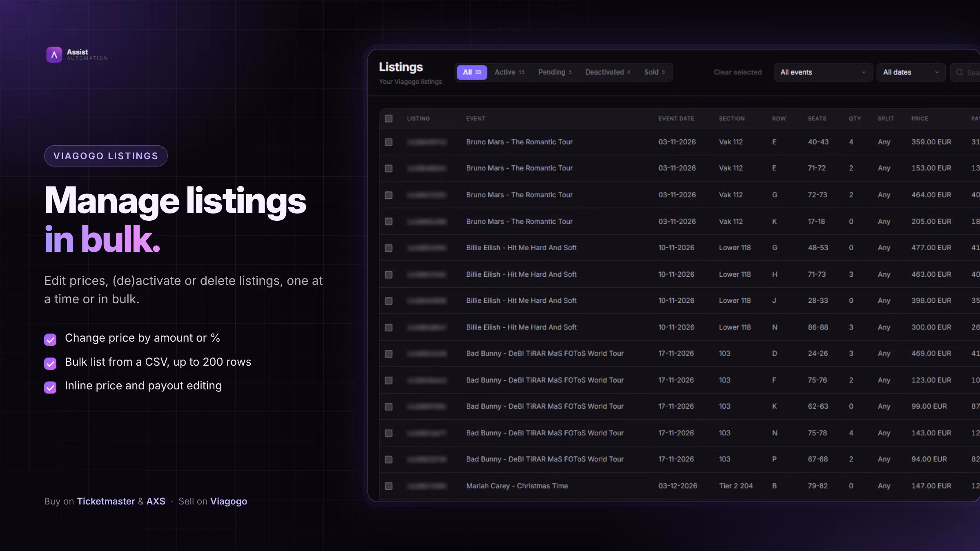Viewport: 980px width, 551px height.
Task: Filter by the Sold tab
Action: (655, 72)
